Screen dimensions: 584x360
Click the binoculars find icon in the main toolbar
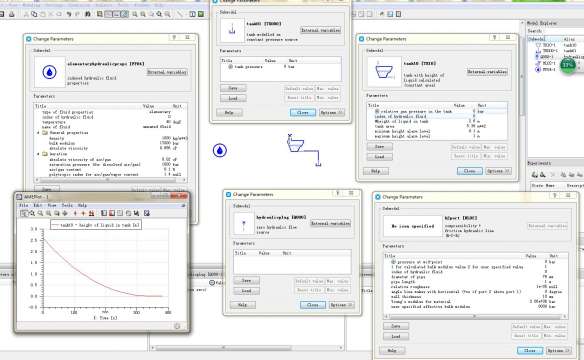pyautogui.click(x=88, y=14)
